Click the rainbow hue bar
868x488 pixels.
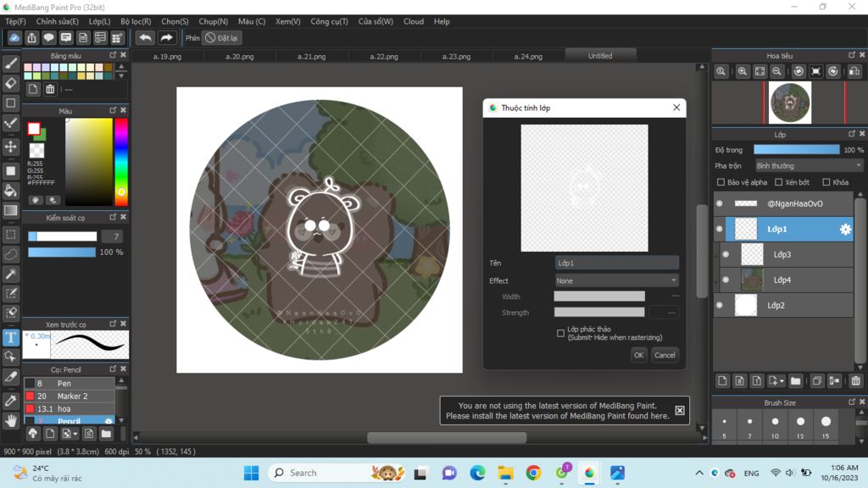[121, 160]
